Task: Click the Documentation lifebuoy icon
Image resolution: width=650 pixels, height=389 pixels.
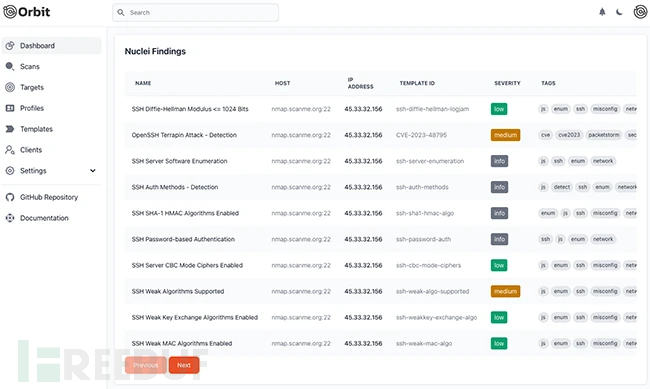Action: click(10, 218)
